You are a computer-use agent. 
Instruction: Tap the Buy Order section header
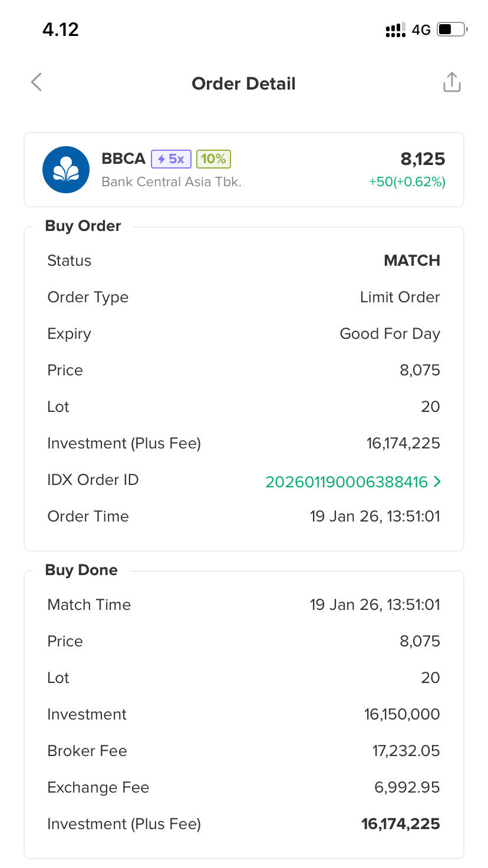point(83,226)
